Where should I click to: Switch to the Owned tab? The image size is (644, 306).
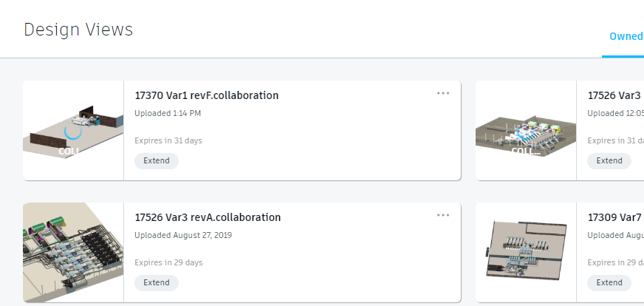click(x=626, y=36)
